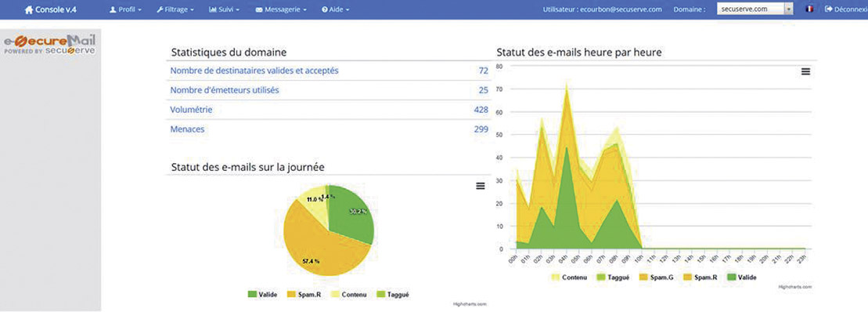Click the value 428 for Volumétrie
Image resolution: width=868 pixels, height=312 pixels.
pyautogui.click(x=481, y=110)
